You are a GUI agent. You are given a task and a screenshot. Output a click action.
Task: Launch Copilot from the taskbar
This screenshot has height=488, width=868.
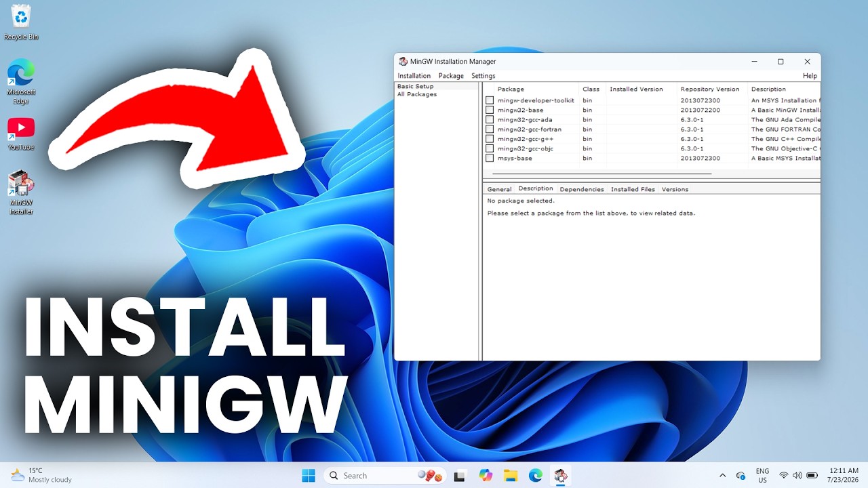point(486,476)
